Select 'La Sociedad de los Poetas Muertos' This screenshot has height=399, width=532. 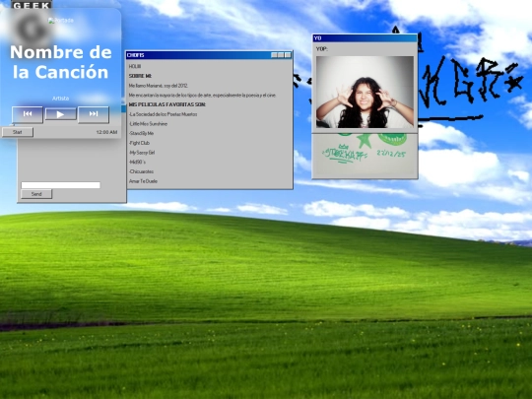click(x=163, y=114)
